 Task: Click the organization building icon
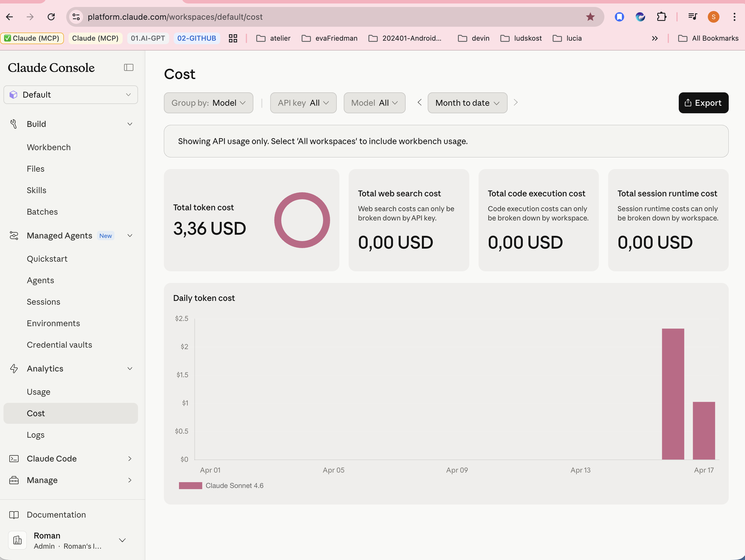click(x=17, y=540)
